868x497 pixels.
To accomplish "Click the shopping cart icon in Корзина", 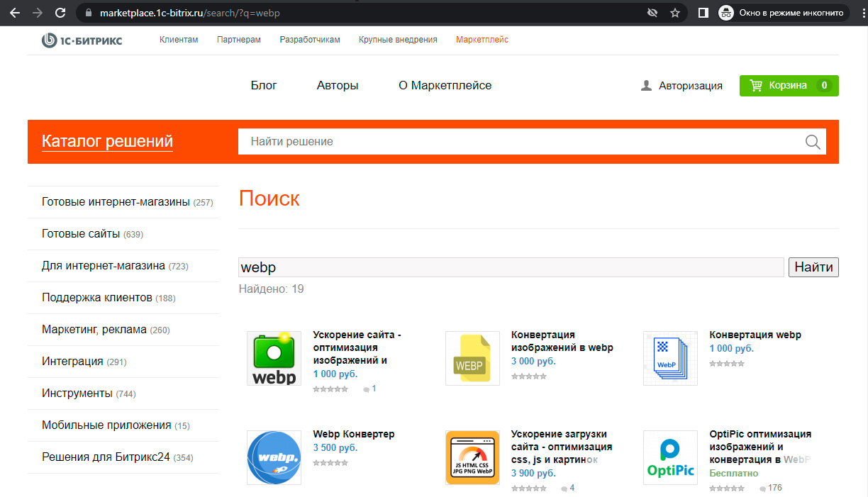I will (x=756, y=85).
